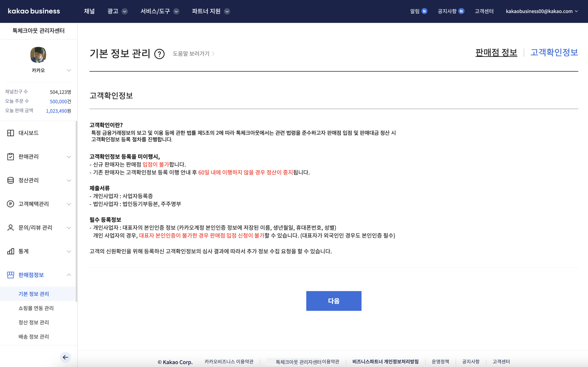Click the 정산관리 coin stack icon
The width and height of the screenshot is (588, 367).
tap(11, 180)
